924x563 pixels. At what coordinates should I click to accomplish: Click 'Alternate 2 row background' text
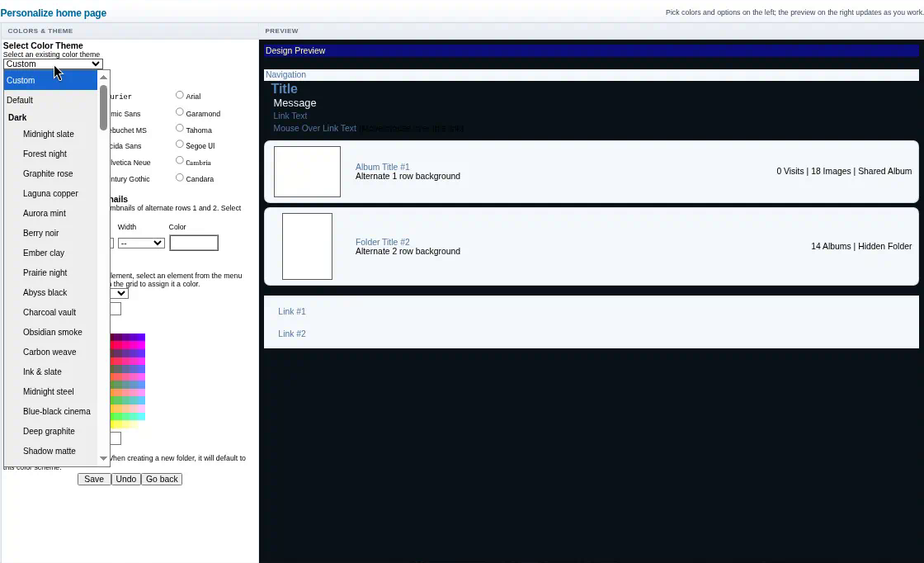coord(408,251)
